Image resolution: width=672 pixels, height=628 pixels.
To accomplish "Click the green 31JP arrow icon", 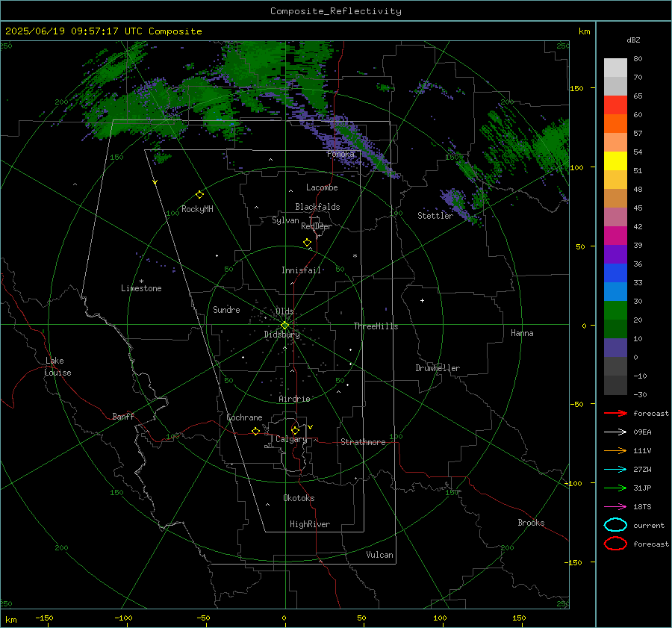I will point(615,488).
